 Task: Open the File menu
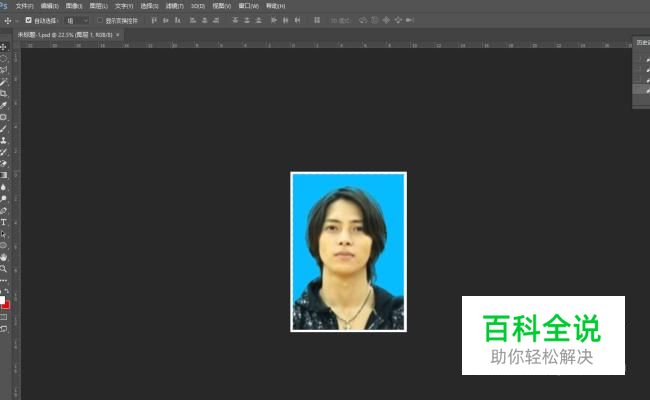(x=24, y=6)
